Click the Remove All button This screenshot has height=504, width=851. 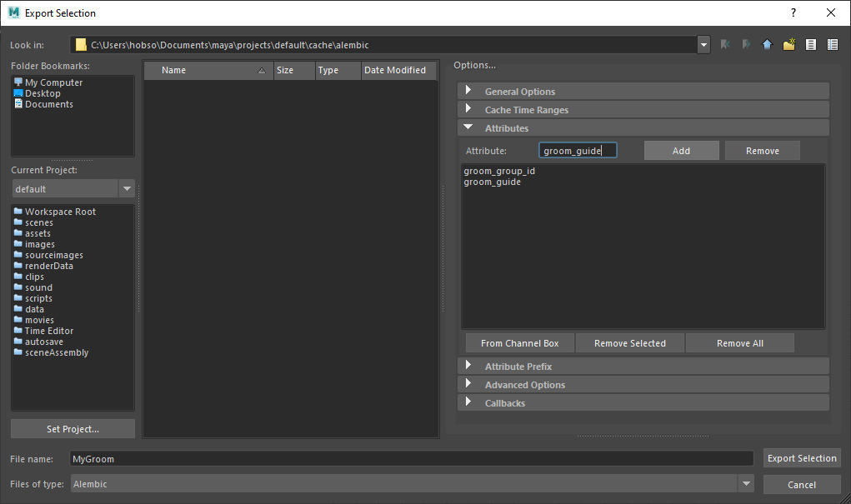(x=739, y=342)
